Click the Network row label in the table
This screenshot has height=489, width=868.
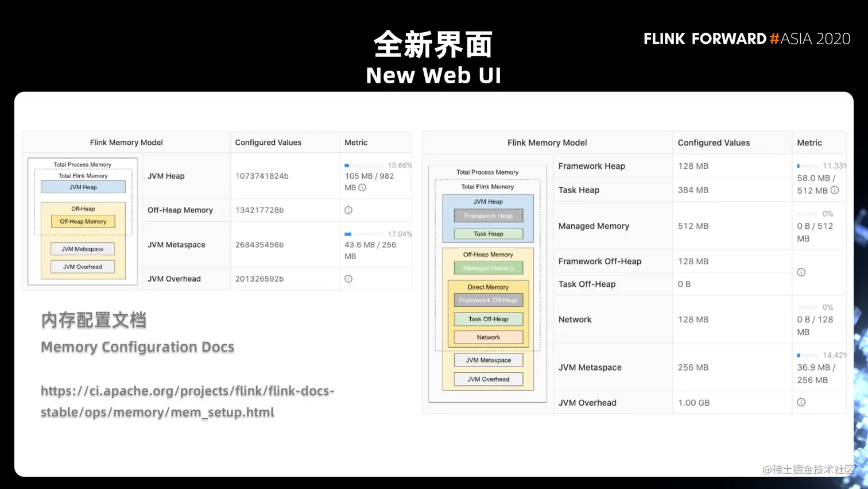tap(575, 319)
